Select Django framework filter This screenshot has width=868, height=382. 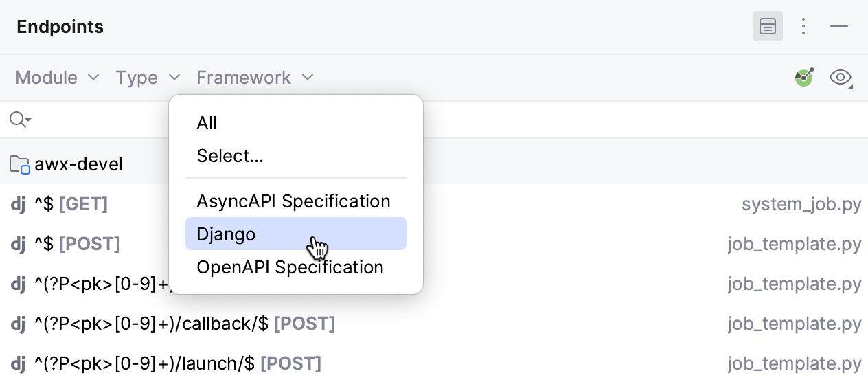[296, 234]
